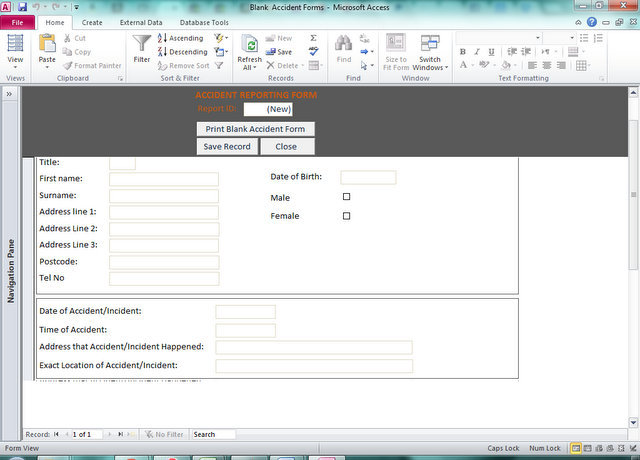Click the numbered list icon
Viewport: 640px width, 460px height.
(598, 38)
